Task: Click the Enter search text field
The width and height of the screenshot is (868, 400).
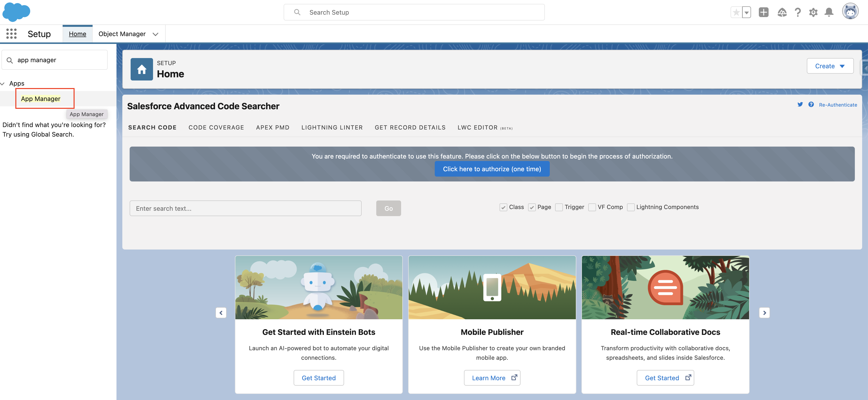Action: click(245, 209)
